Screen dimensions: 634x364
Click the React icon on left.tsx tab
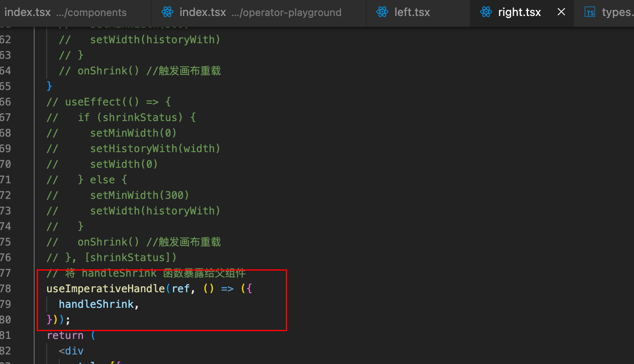pos(382,12)
